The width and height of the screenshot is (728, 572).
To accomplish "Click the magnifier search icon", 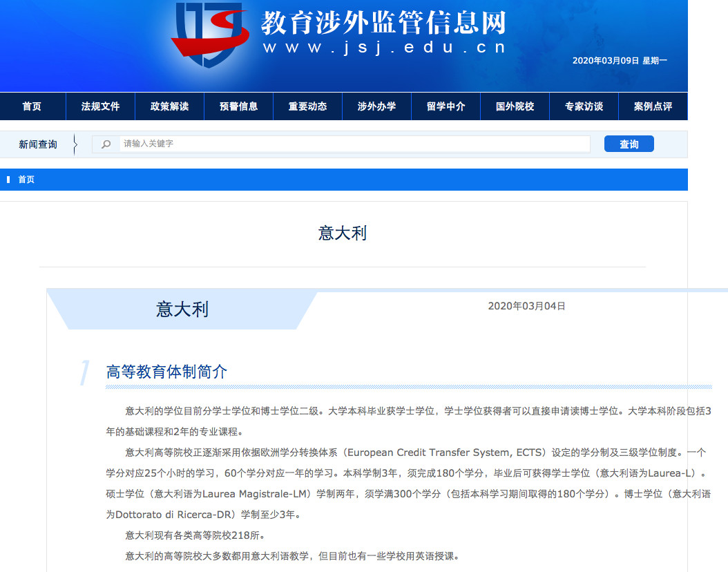I will pos(105,144).
